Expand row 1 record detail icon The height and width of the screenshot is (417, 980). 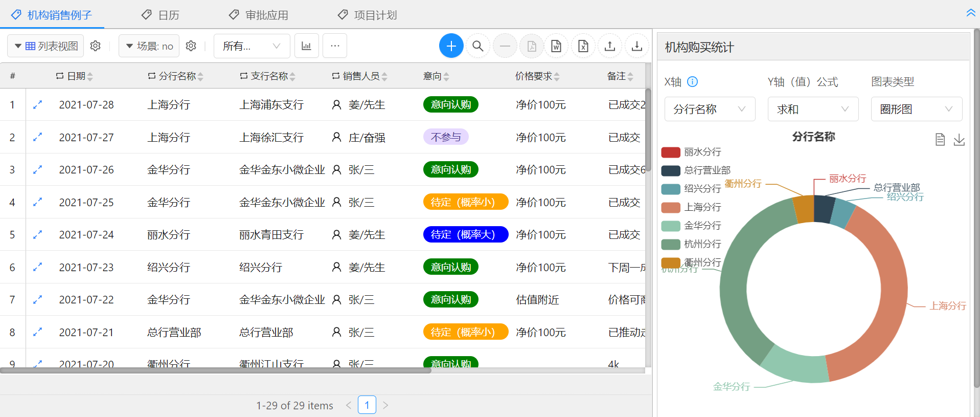[37, 104]
